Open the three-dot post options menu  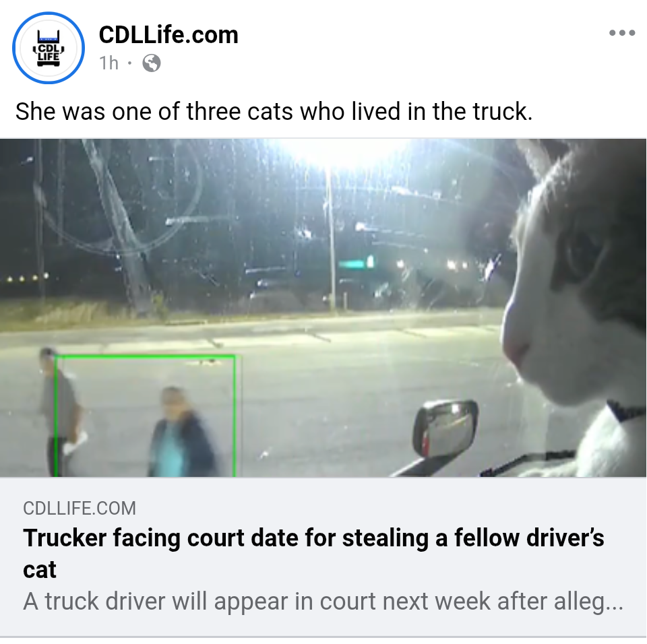(x=622, y=32)
